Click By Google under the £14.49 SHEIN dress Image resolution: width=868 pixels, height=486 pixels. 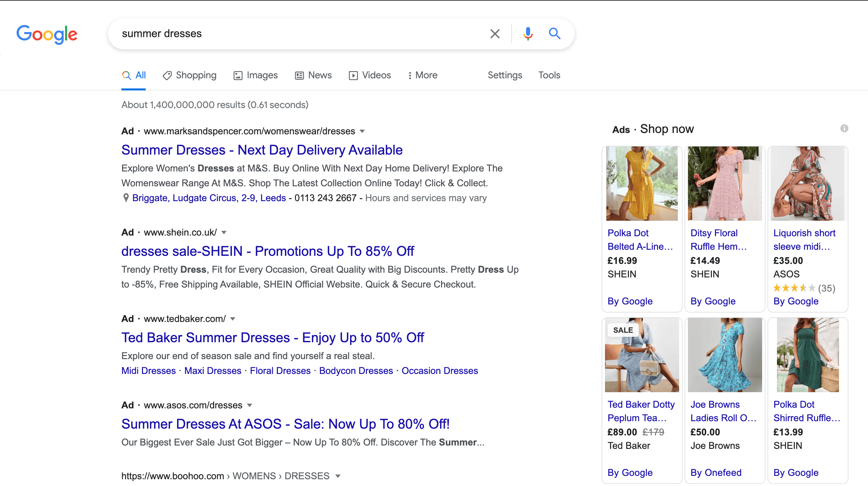coord(713,301)
